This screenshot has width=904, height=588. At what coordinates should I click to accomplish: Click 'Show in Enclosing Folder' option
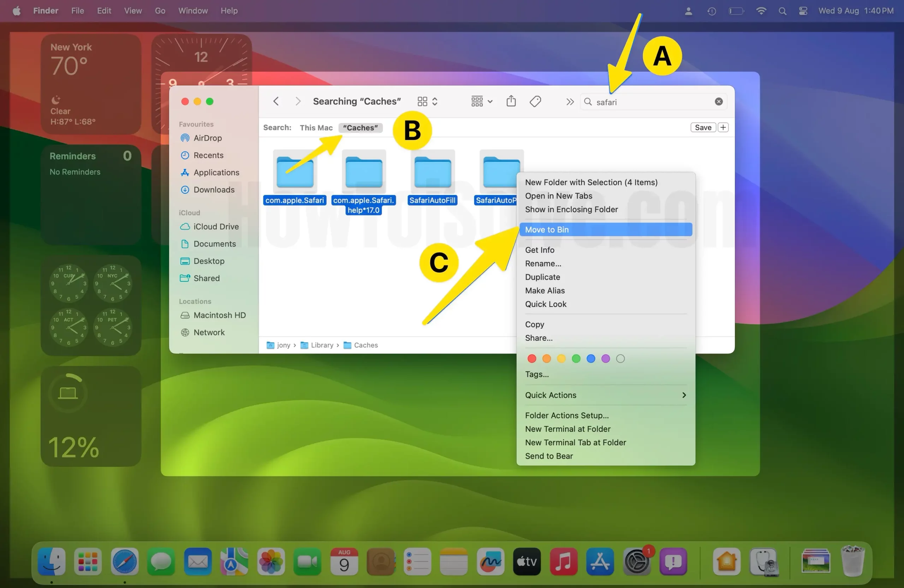click(571, 209)
